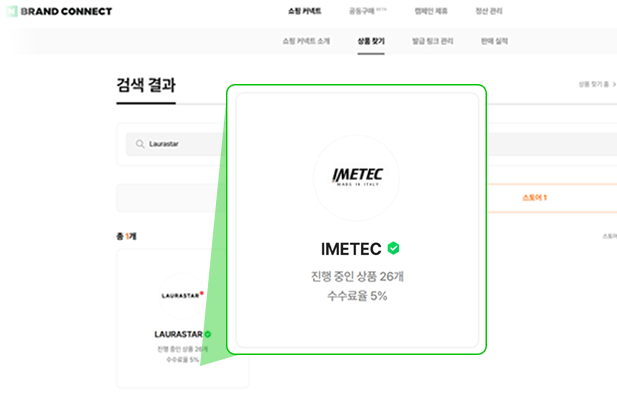Click the green N logo icon
Image resolution: width=617 pixels, height=397 pixels.
(x=12, y=11)
